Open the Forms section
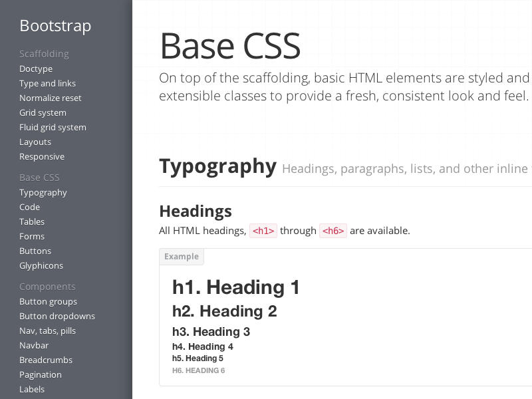The image size is (532, 399). [x=31, y=236]
